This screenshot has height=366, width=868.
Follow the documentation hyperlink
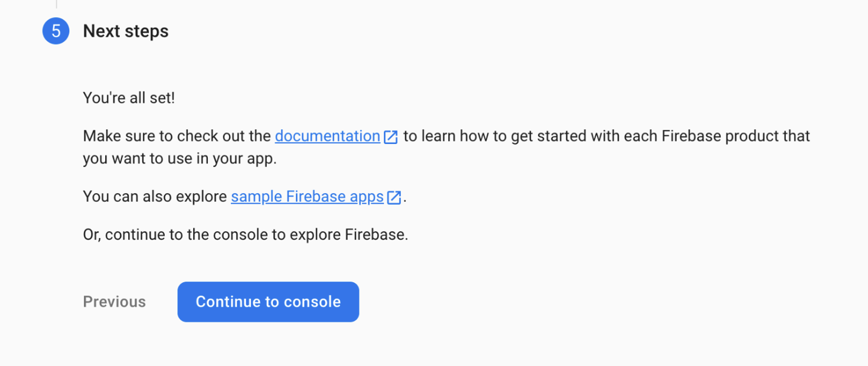tap(327, 136)
